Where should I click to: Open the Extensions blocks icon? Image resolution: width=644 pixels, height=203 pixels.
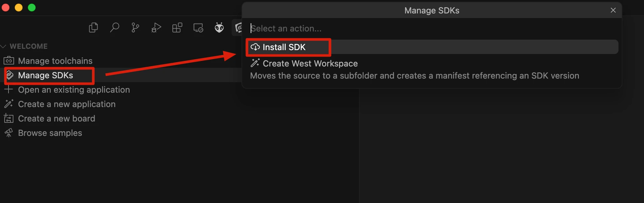[x=177, y=28]
